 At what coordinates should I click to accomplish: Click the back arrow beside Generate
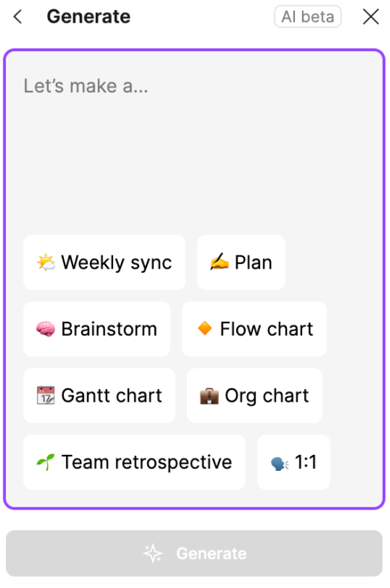click(18, 17)
